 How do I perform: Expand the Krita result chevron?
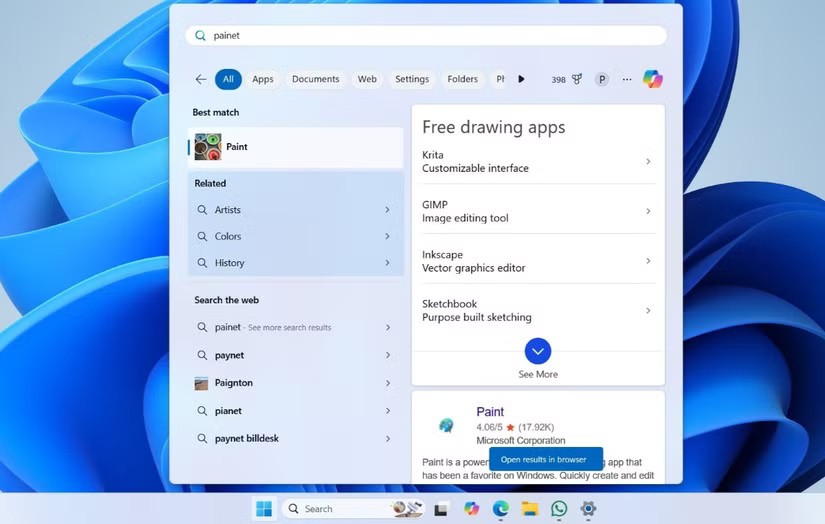pyautogui.click(x=648, y=162)
